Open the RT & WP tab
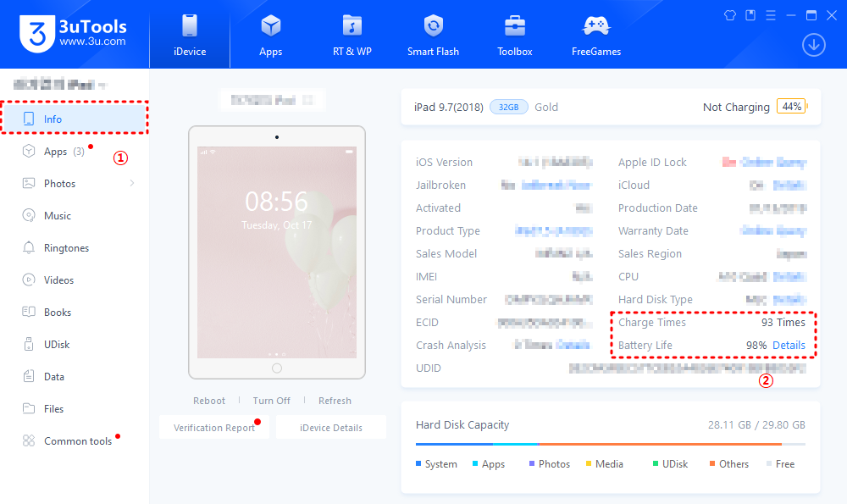 point(352,35)
